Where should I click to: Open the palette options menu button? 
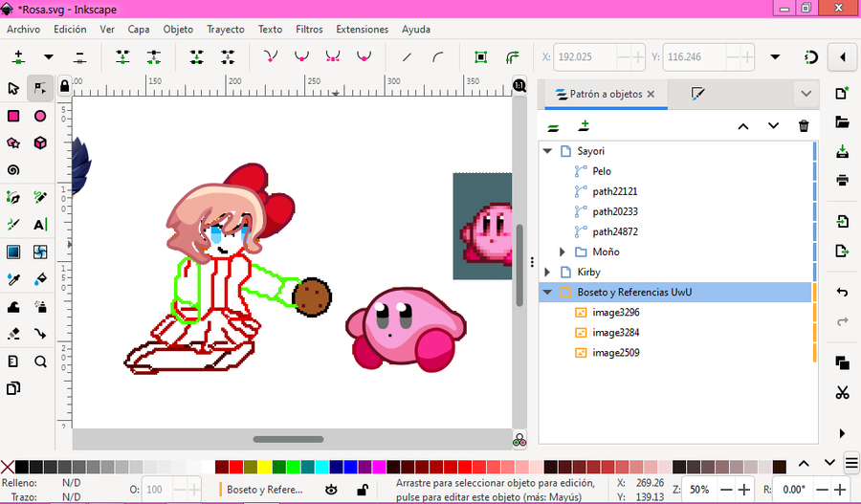(x=851, y=464)
